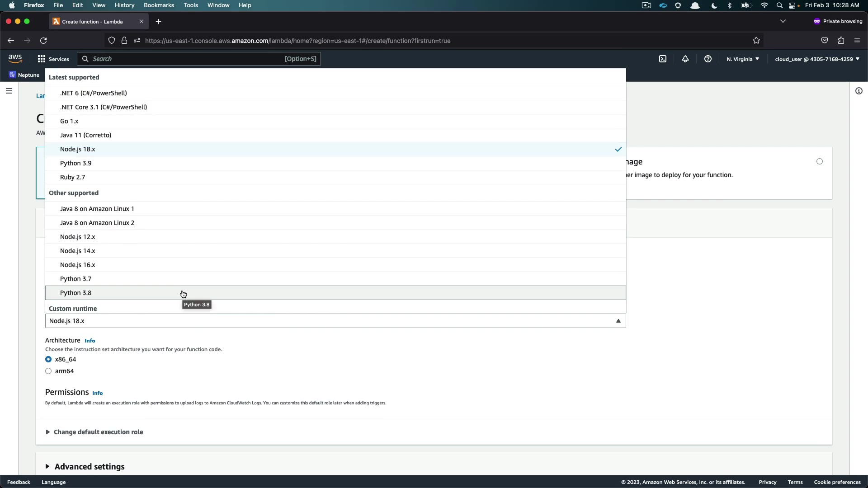Reload the current page
Viewport: 868px width, 488px height.
click(43, 41)
